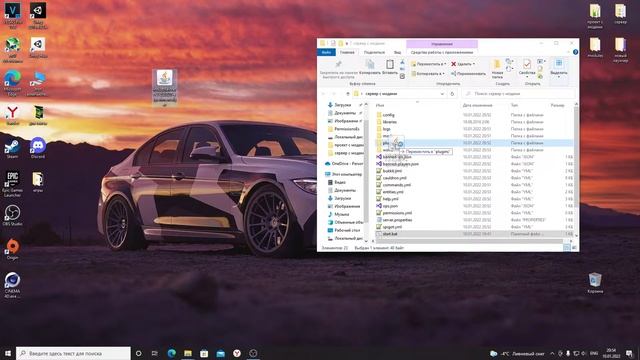The image size is (640, 360).
Task: Switch to the 'Поделиться' ribbon tab
Action: [374, 52]
